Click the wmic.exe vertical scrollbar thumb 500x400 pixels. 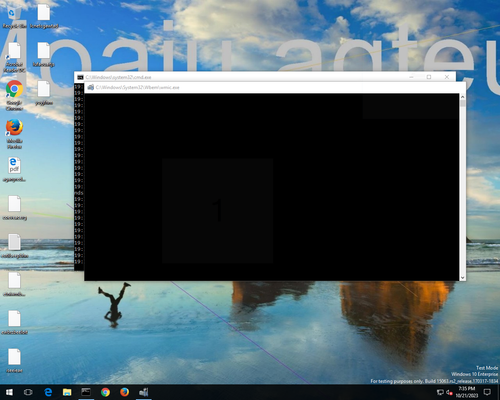pos(462,103)
